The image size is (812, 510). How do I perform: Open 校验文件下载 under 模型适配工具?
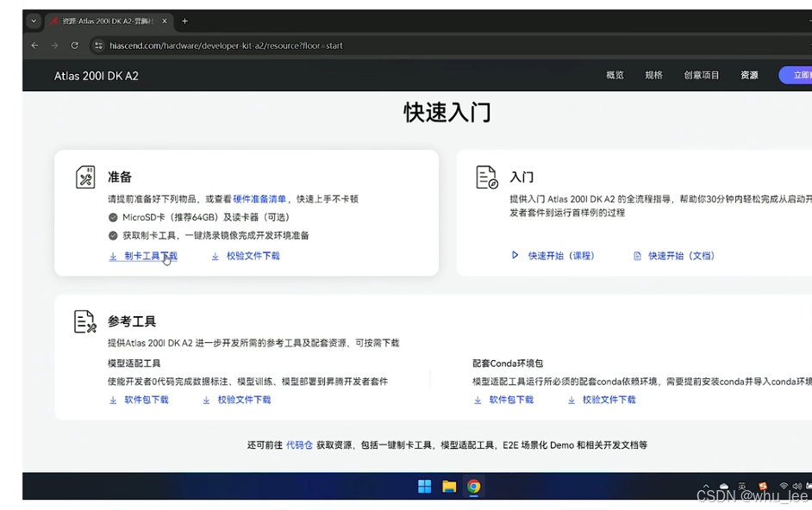(245, 400)
